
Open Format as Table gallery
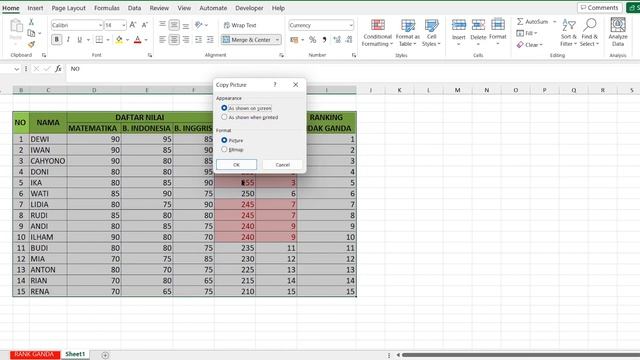(x=407, y=33)
